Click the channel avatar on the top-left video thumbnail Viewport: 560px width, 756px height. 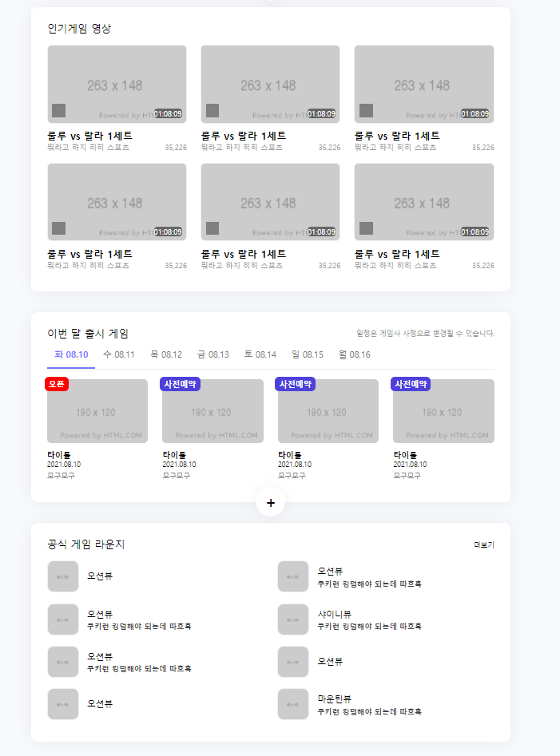(x=59, y=111)
